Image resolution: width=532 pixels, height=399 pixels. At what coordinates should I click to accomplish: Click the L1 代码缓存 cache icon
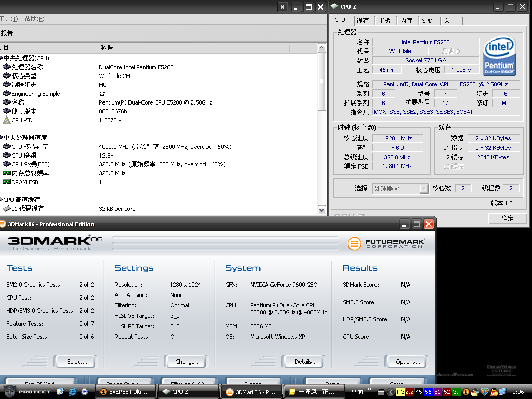point(6,208)
